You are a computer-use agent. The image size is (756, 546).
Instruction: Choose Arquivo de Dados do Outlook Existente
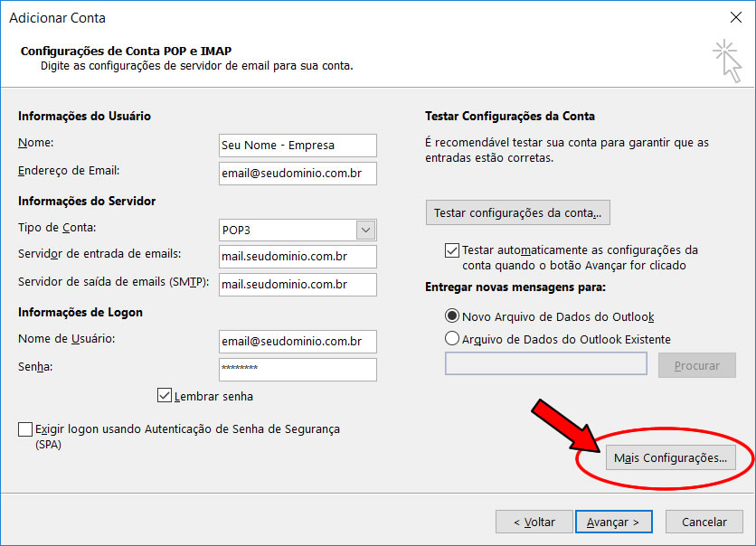[x=452, y=340]
